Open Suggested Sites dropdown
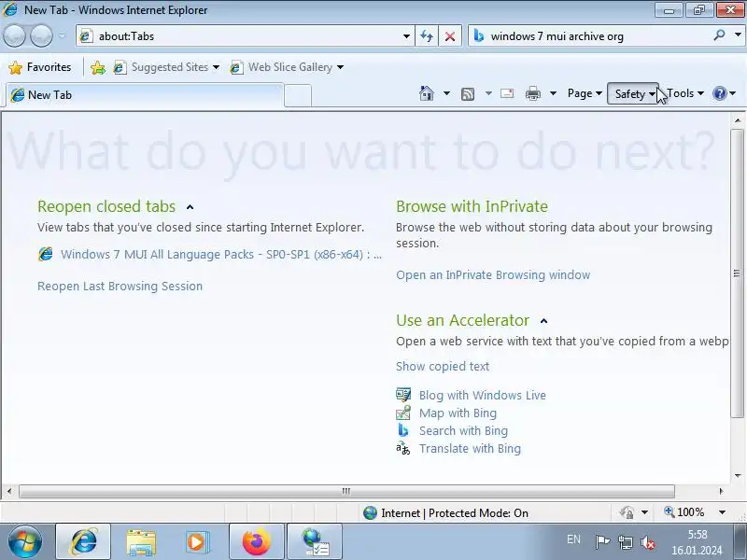Screen dimensions: 747x560 pos(167,67)
